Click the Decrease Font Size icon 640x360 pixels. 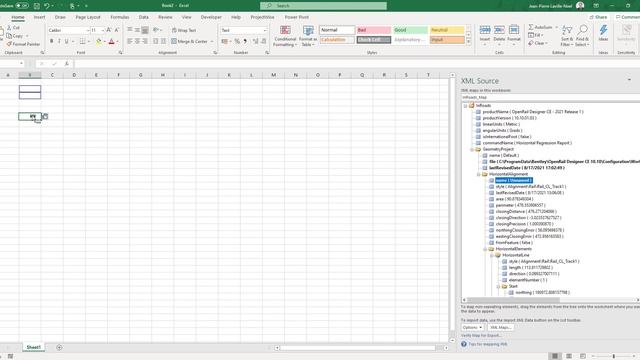tap(117, 30)
